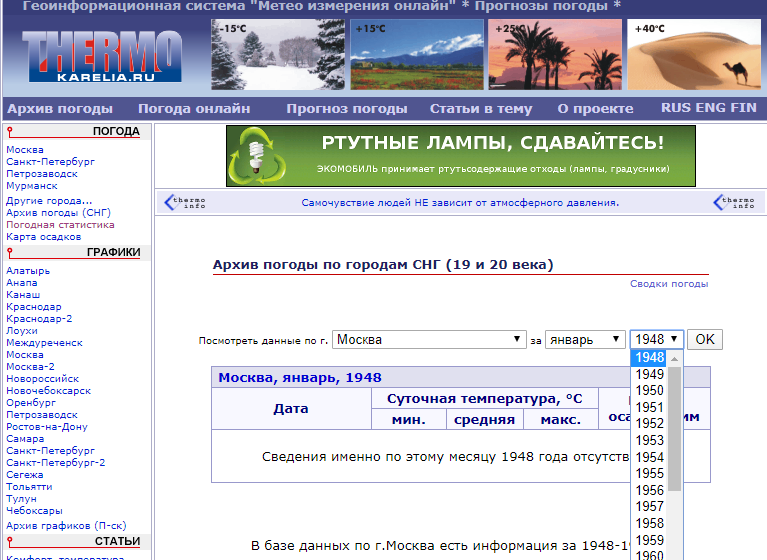Click the left thermo info arrow icon
The height and width of the screenshot is (560, 767).
184,202
